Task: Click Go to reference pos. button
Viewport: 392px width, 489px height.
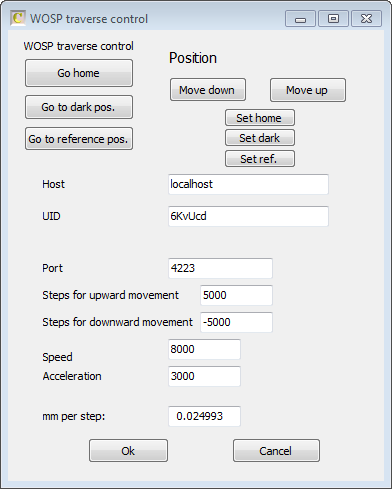Action: pyautogui.click(x=79, y=139)
